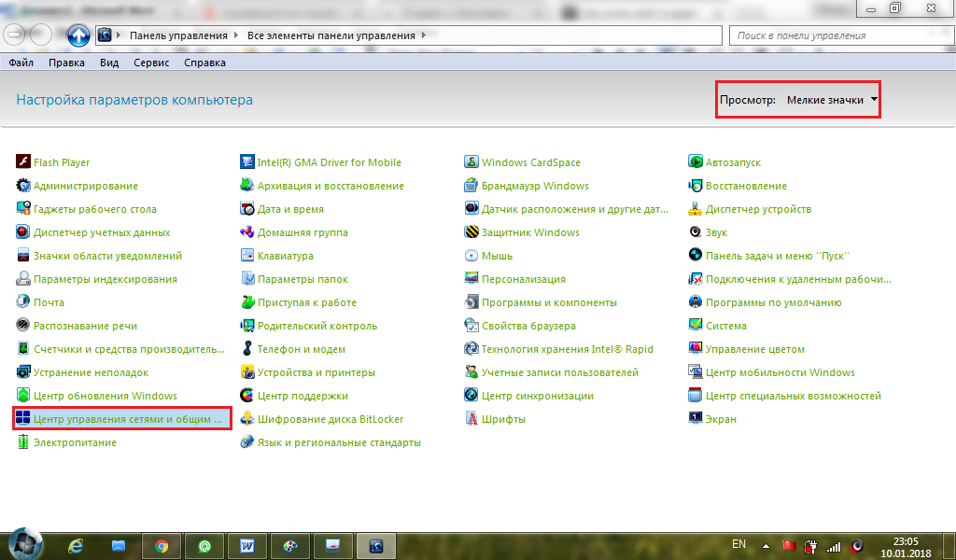
Task: Open Диспетчер учетных данных icon
Action: click(x=23, y=231)
